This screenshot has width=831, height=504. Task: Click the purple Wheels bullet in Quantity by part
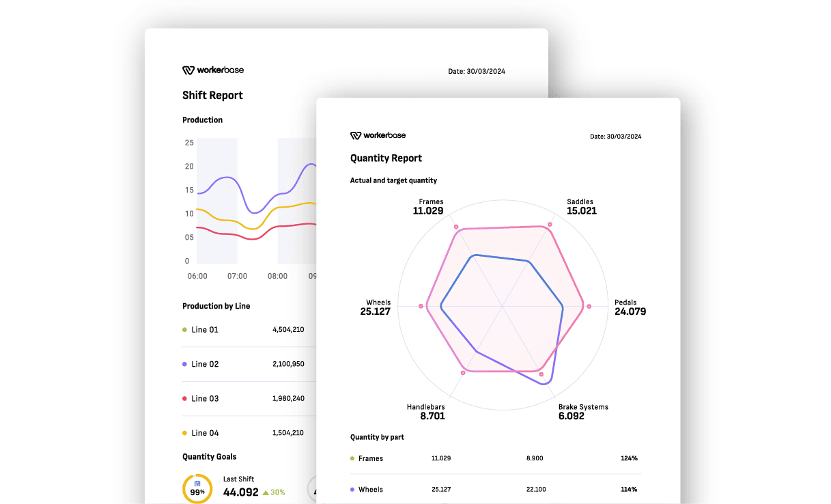click(352, 490)
